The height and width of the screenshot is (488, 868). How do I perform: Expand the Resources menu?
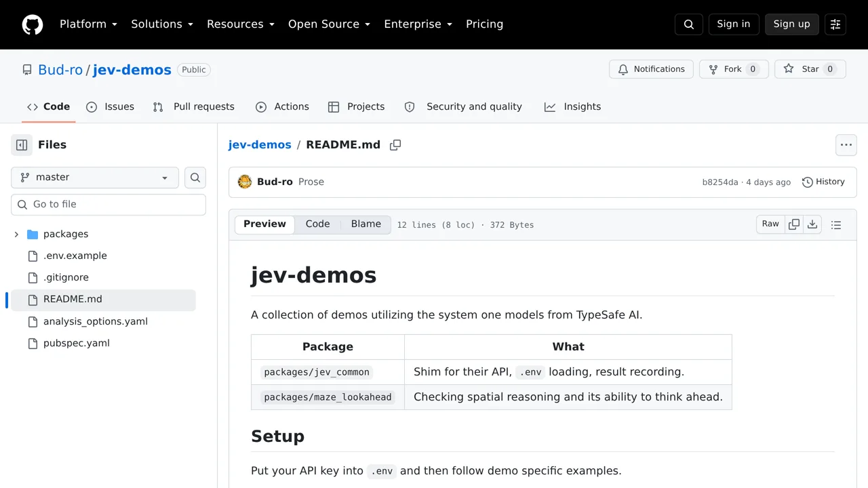(x=241, y=24)
